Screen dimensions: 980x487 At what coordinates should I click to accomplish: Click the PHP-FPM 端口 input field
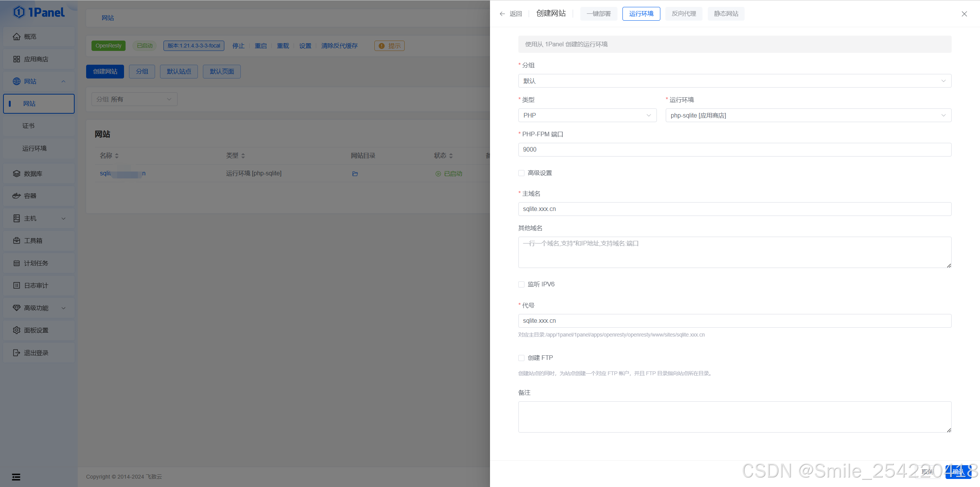[734, 150]
